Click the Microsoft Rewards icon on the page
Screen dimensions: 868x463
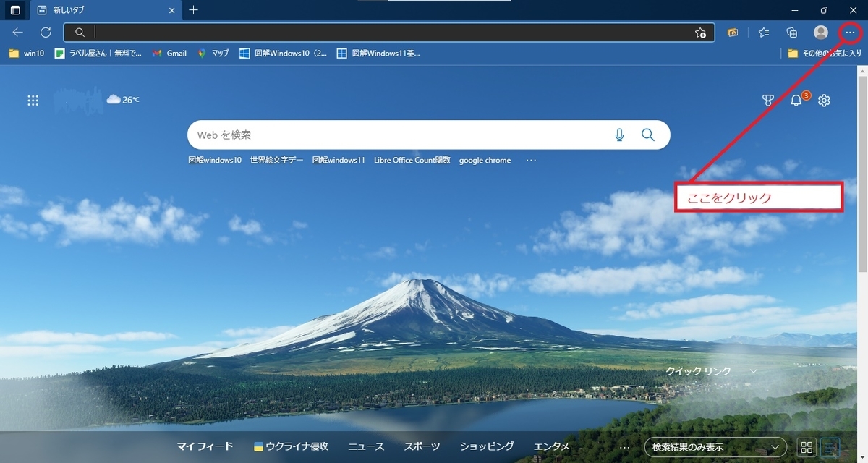768,100
